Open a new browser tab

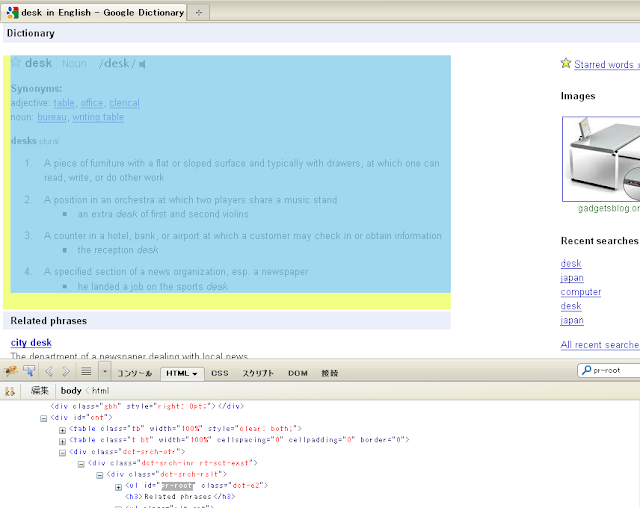click(x=199, y=13)
